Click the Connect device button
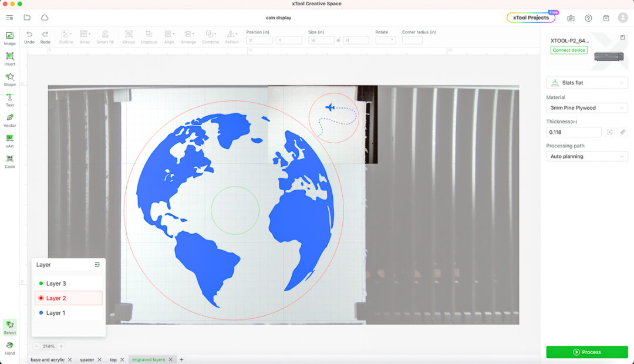The width and height of the screenshot is (634, 364). [x=569, y=50]
